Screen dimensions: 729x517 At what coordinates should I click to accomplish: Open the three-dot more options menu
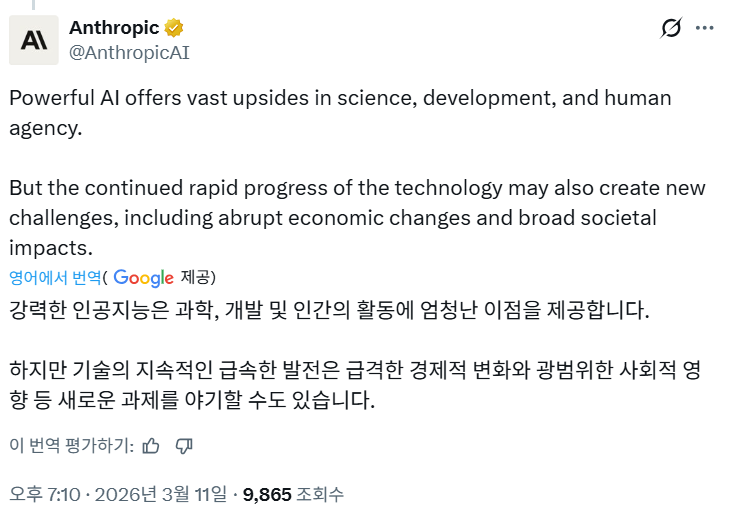tap(704, 28)
